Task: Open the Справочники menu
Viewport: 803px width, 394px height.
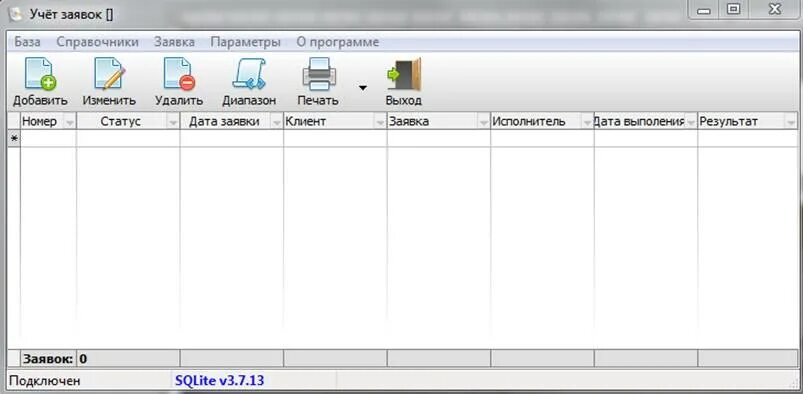Action: tap(97, 42)
